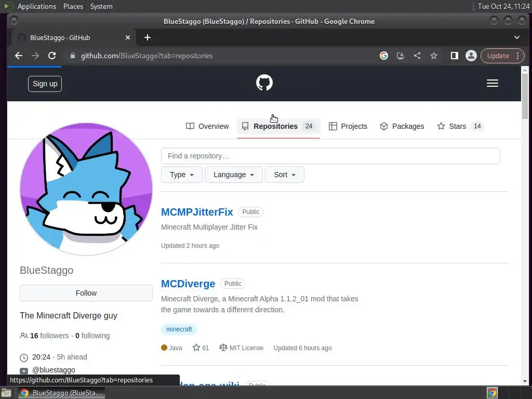Click the 61 stargazers count link
The width and height of the screenshot is (532, 399).
coord(201,348)
